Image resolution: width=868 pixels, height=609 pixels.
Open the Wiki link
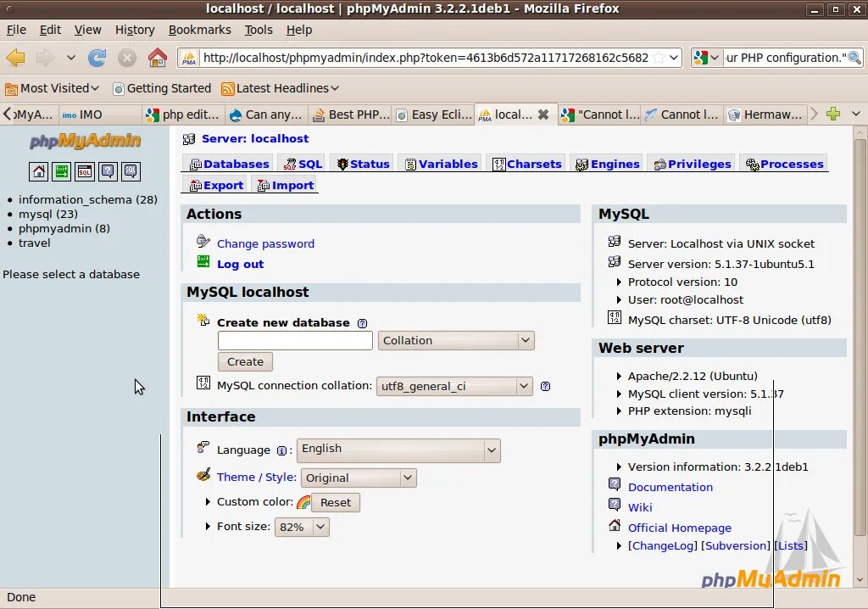(640, 507)
